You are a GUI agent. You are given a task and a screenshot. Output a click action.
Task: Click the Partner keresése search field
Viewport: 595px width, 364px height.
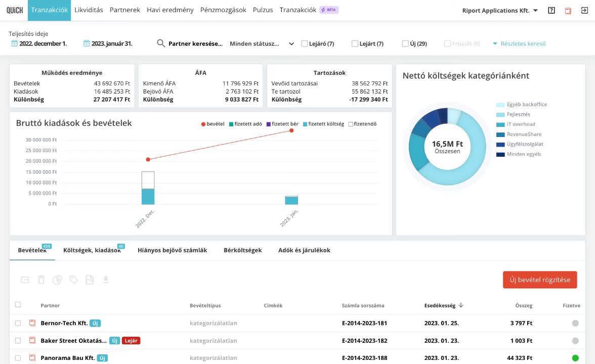pyautogui.click(x=195, y=43)
